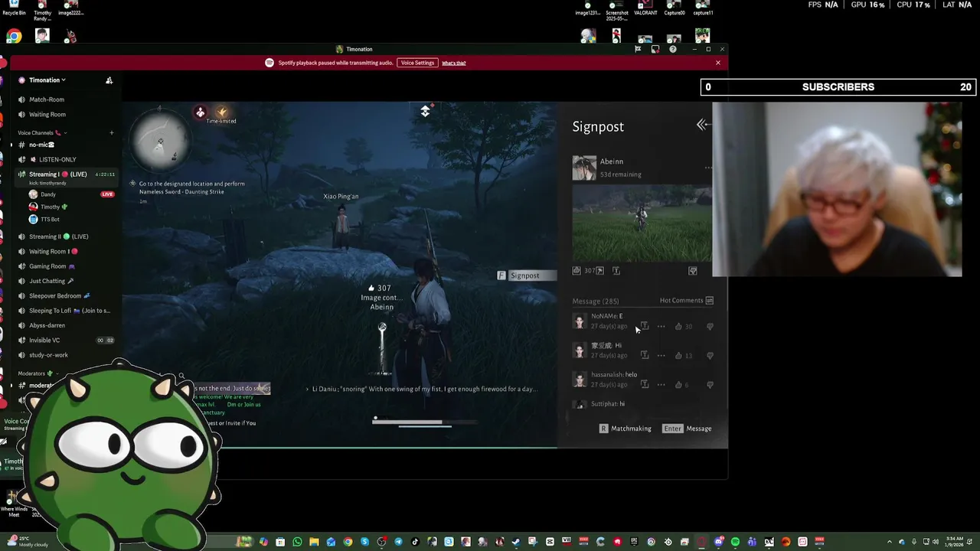Like hassanalish's helo message
Image resolution: width=980 pixels, height=551 pixels.
[678, 384]
